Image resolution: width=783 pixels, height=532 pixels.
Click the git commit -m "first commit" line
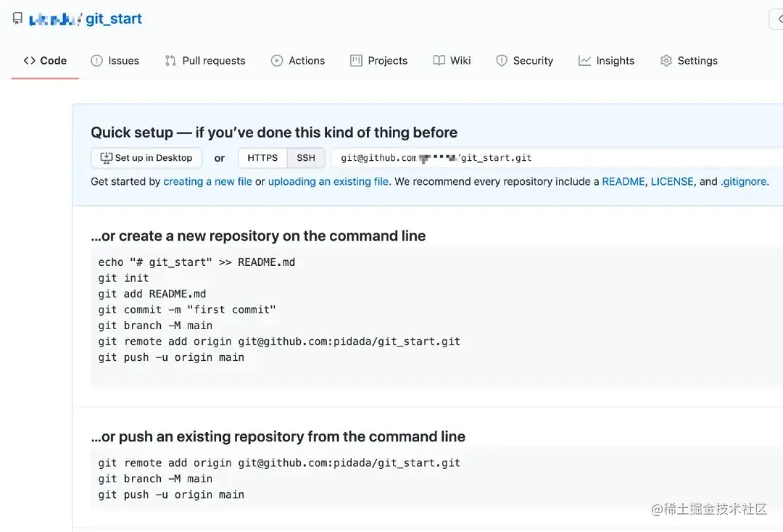(x=187, y=310)
